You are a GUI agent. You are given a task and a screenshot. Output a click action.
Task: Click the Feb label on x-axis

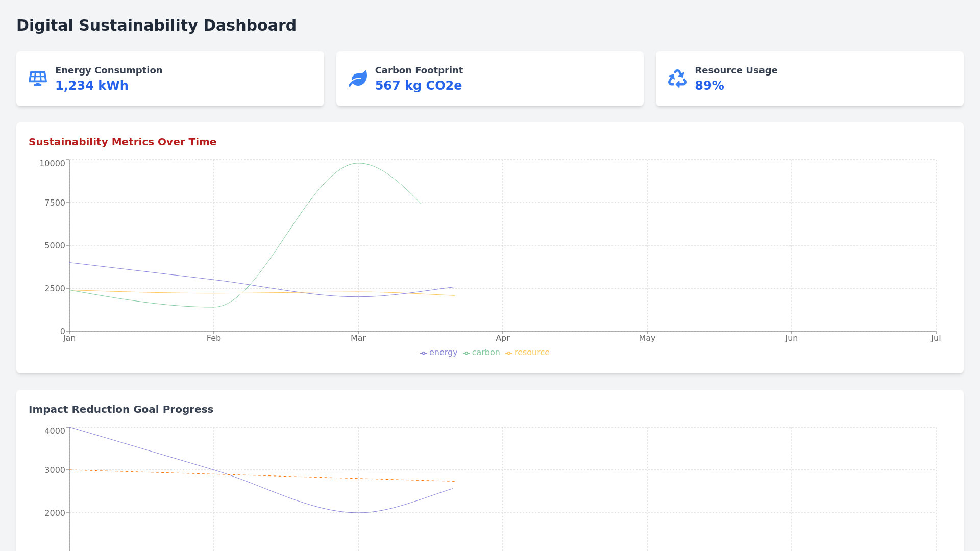coord(214,338)
